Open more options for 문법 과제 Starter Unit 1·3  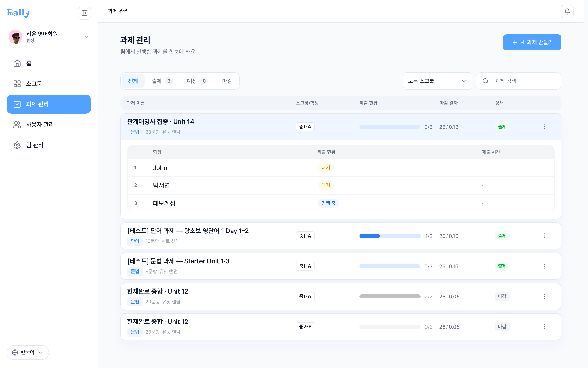click(x=545, y=266)
